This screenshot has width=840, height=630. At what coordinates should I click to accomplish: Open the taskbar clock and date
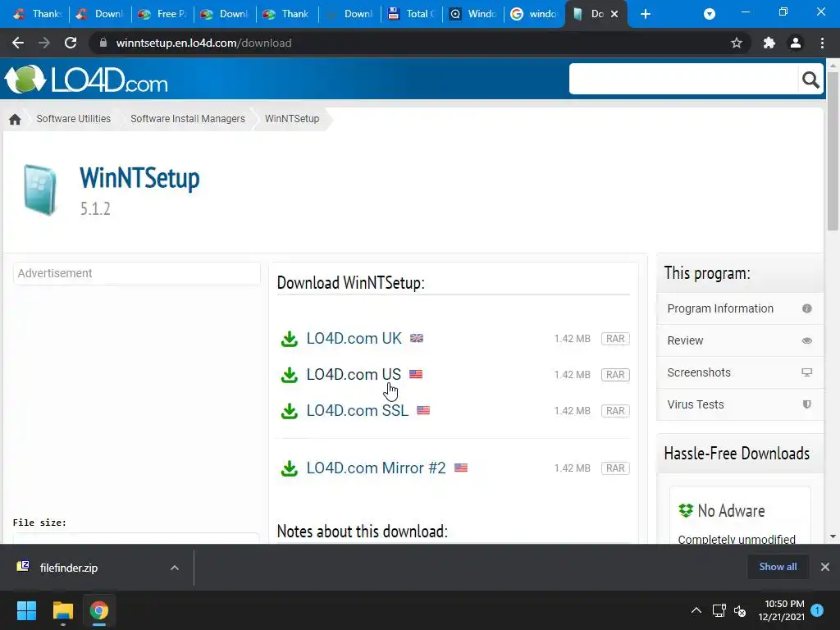782,610
